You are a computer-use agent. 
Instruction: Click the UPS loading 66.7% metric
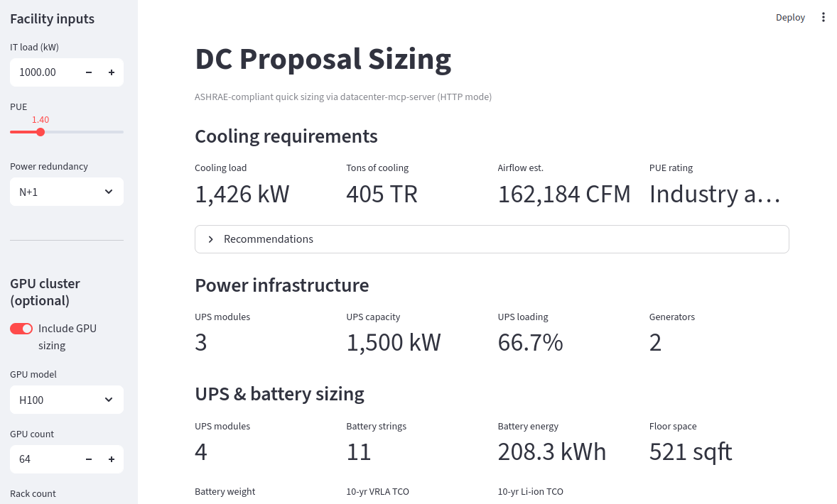530,343
